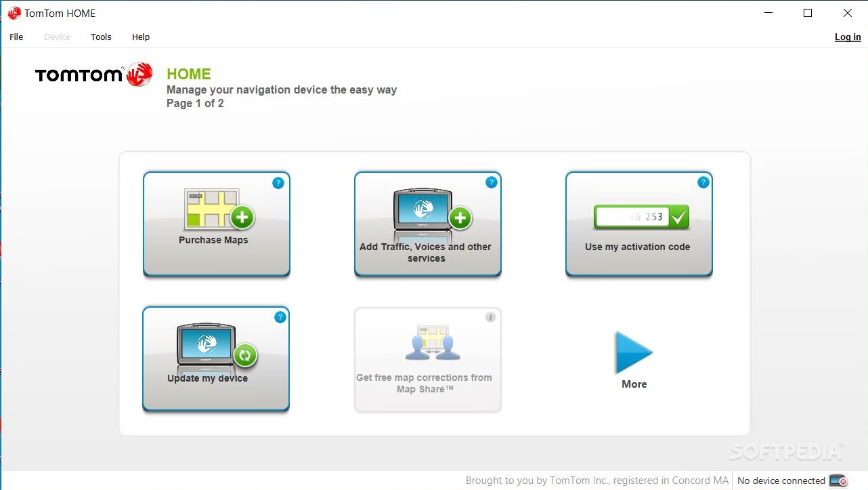Click the green HOME heading
The width and height of the screenshot is (868, 490).
click(x=189, y=75)
